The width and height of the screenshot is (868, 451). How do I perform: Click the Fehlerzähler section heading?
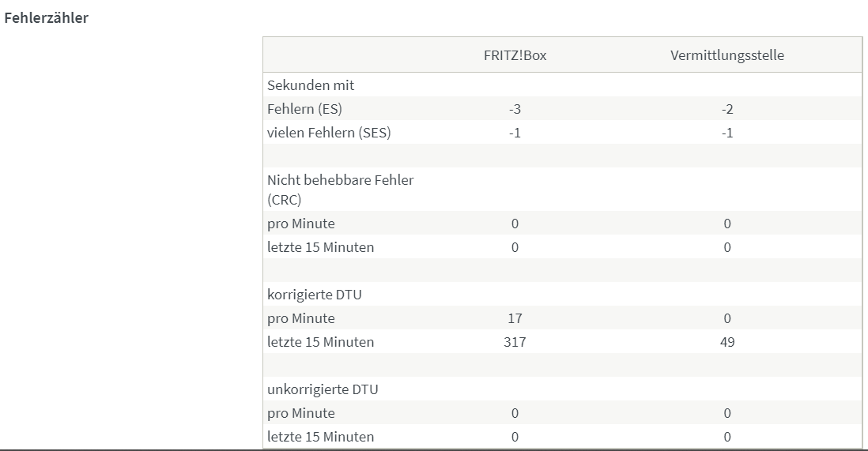[x=46, y=17]
